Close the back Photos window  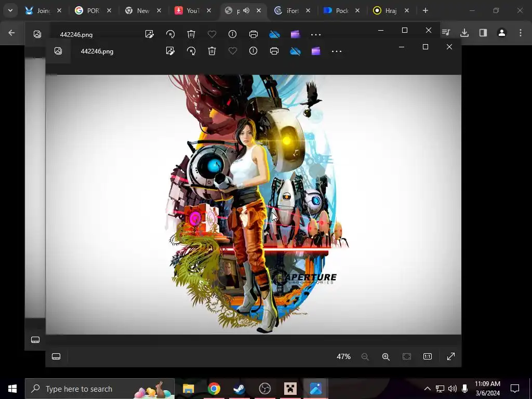(429, 30)
